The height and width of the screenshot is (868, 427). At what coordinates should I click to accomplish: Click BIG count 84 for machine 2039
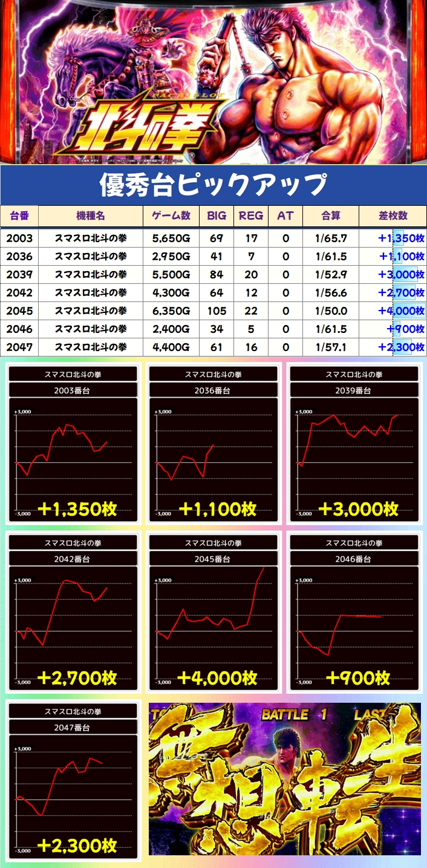click(x=217, y=275)
